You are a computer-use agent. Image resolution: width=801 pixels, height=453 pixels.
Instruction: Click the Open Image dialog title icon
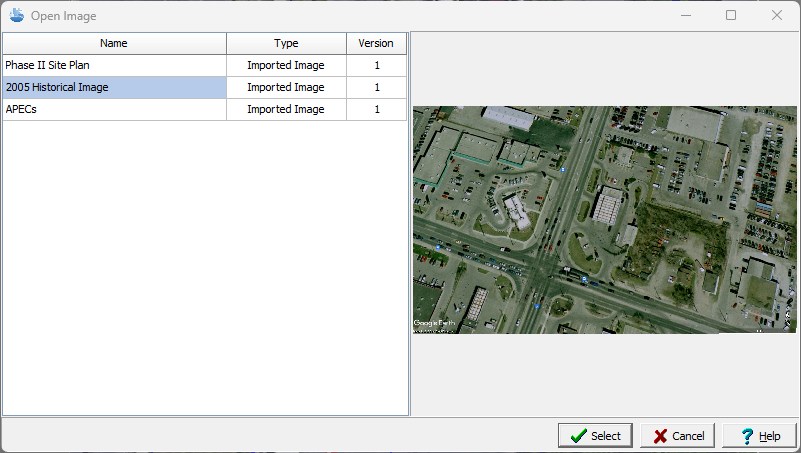[x=17, y=16]
